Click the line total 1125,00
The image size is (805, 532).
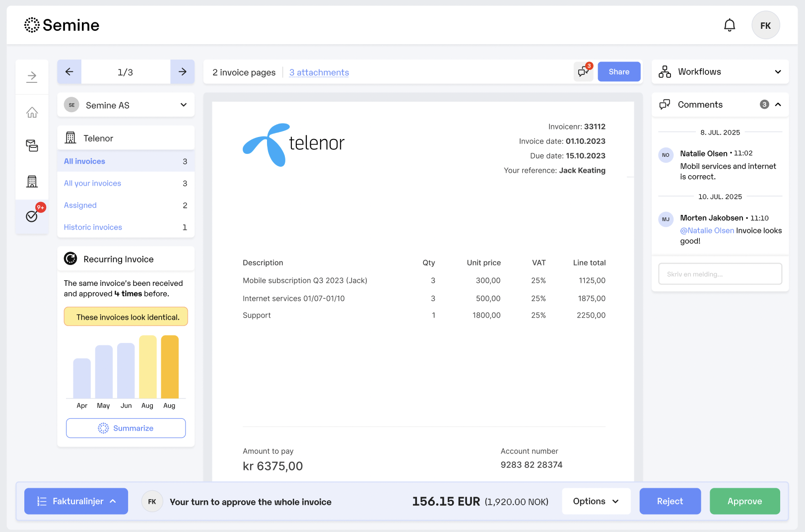click(x=592, y=280)
